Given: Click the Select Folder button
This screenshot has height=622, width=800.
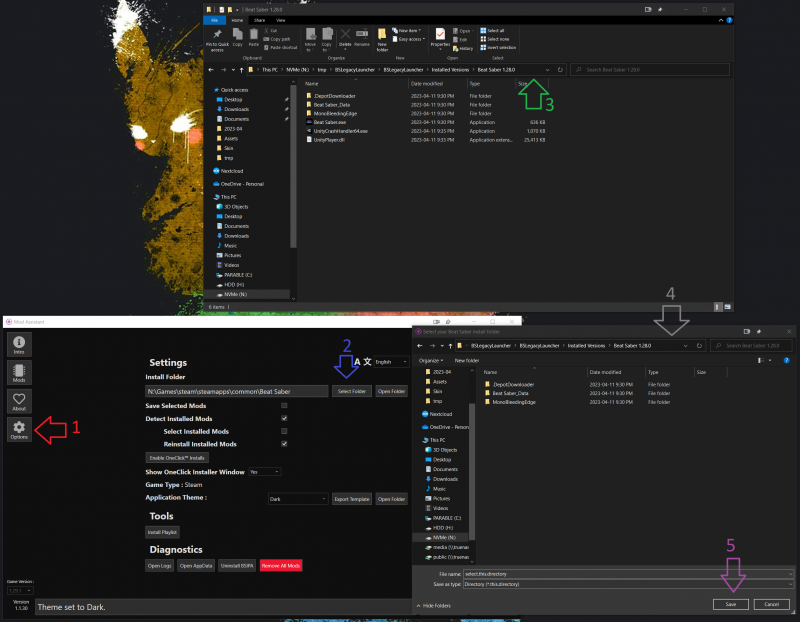Looking at the screenshot, I should point(351,391).
